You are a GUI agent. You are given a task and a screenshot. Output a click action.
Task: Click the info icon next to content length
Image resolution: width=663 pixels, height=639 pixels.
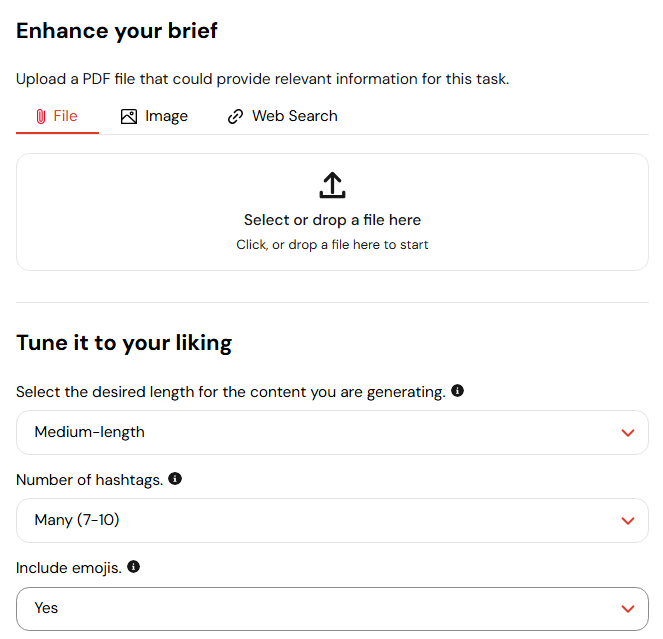458,390
